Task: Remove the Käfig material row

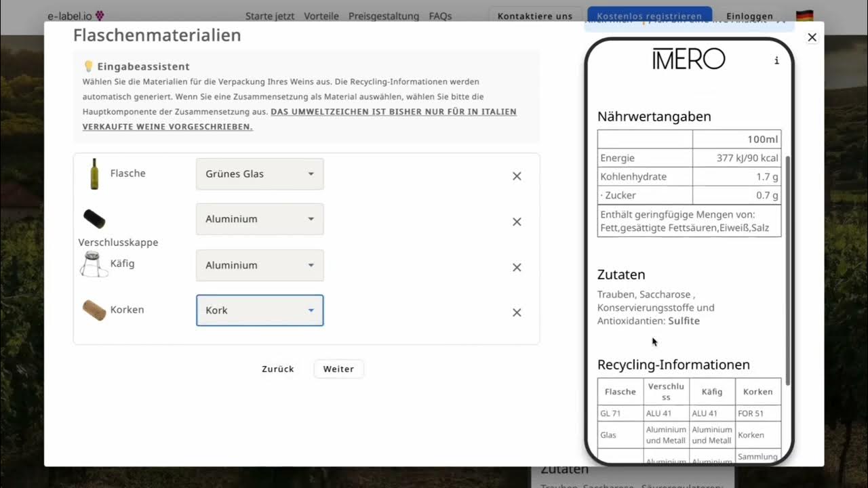Action: [x=517, y=268]
